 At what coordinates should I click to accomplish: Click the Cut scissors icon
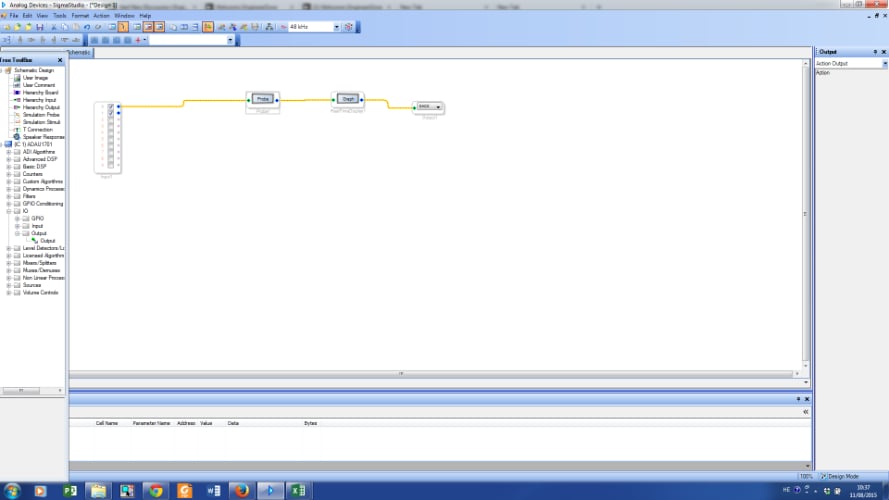54,27
